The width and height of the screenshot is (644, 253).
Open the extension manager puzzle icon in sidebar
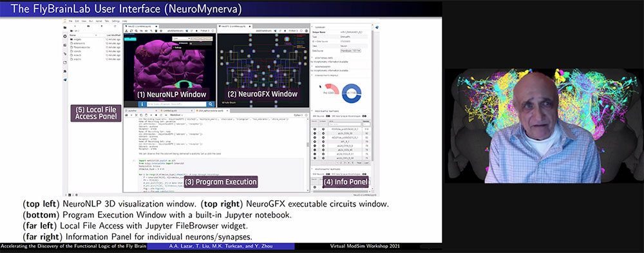65,71
